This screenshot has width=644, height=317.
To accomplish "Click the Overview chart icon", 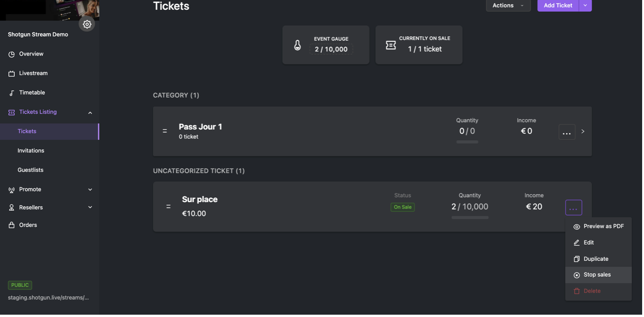I will coord(12,54).
